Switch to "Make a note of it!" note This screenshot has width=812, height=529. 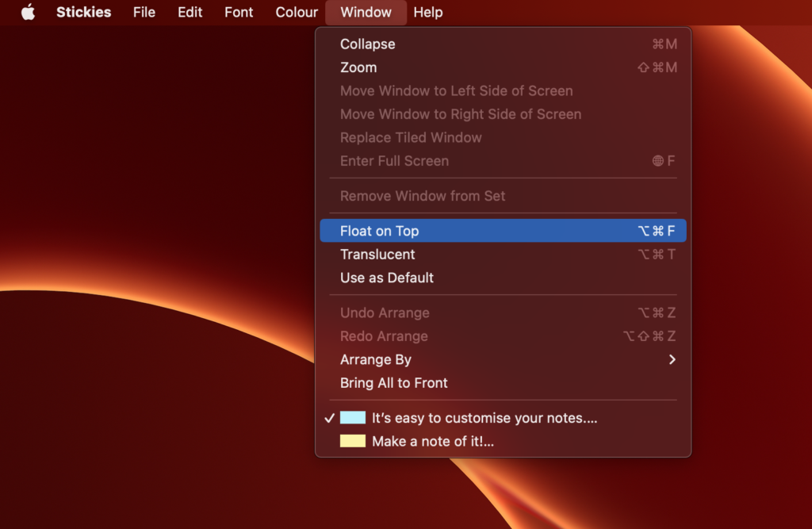pos(503,442)
